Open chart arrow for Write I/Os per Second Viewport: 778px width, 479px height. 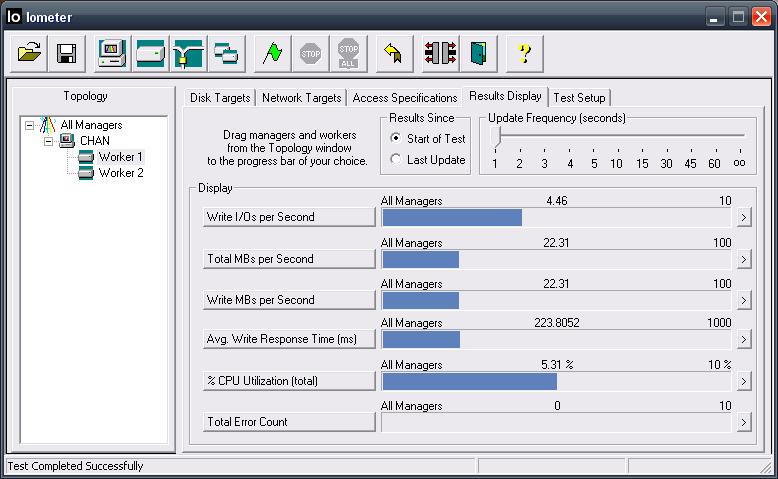tap(743, 217)
